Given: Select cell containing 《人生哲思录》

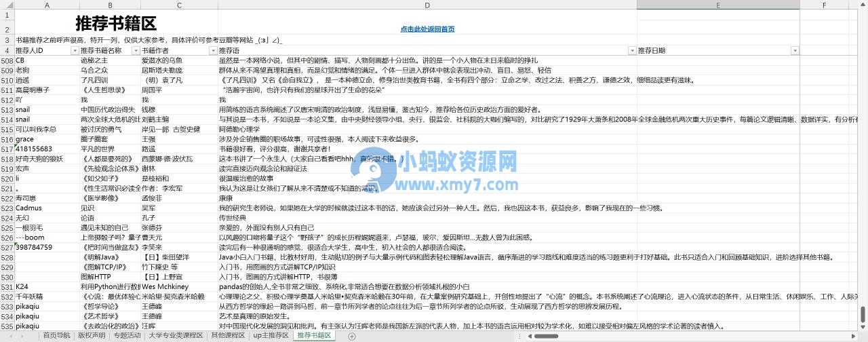Looking at the screenshot, I should click(110, 90).
